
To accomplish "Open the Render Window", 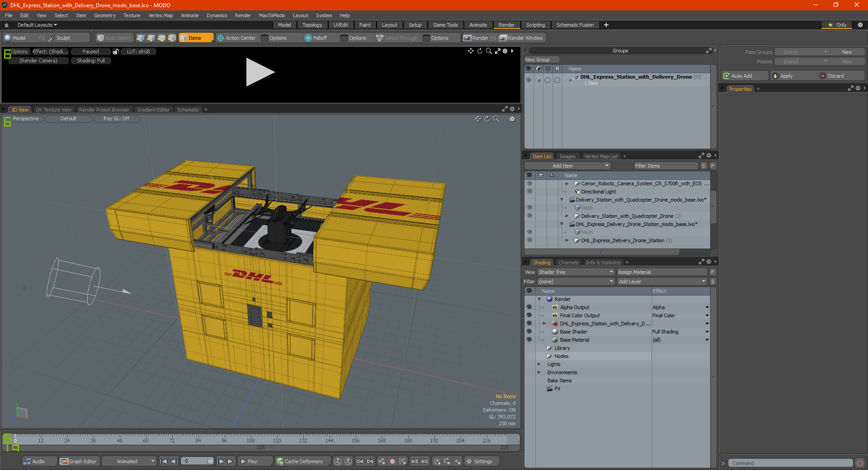I will tap(521, 38).
